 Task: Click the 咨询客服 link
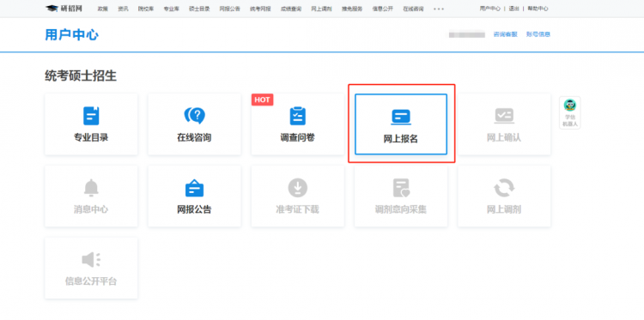[505, 34]
